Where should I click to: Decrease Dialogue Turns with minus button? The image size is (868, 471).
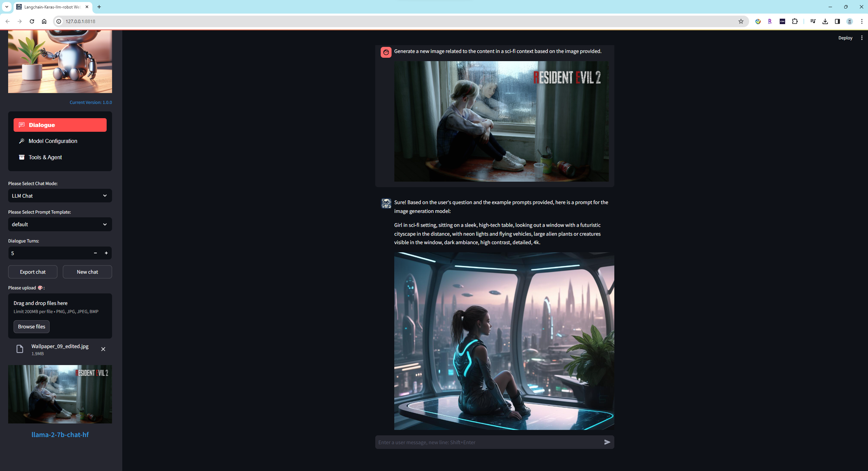[95, 253]
